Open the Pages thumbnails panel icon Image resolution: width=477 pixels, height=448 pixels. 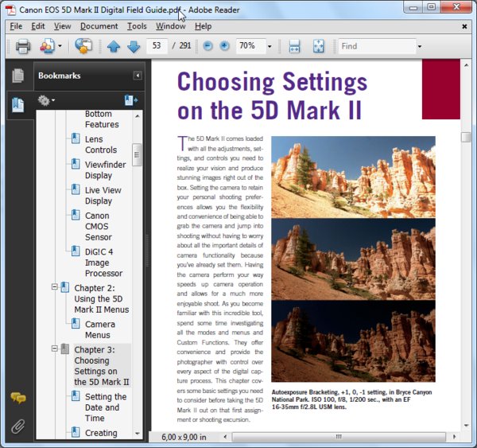coord(17,76)
